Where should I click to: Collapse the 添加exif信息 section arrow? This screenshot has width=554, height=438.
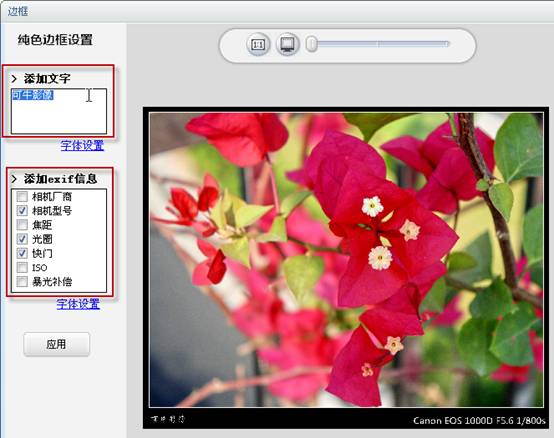(x=14, y=179)
